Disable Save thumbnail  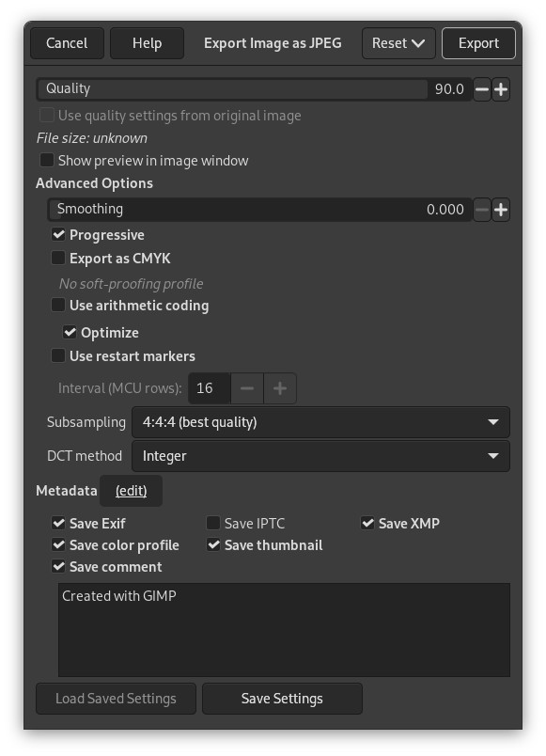tap(212, 544)
